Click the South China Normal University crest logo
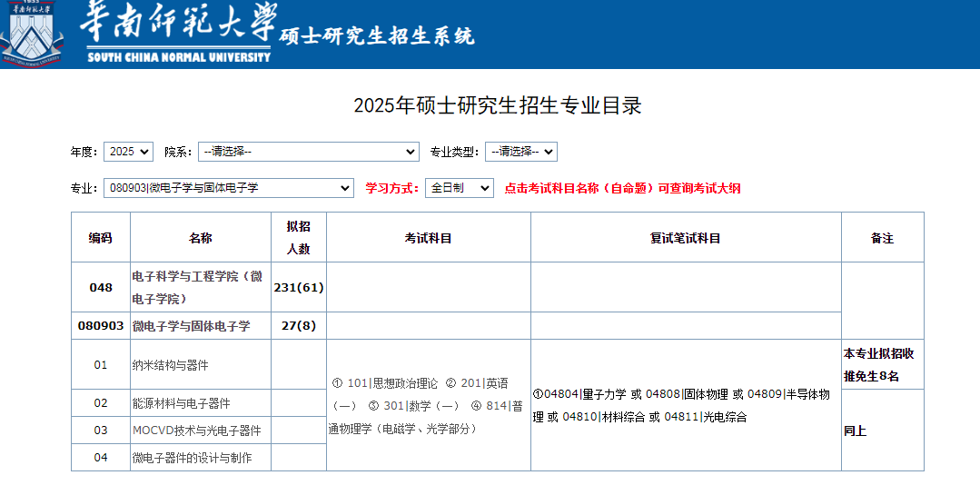This screenshot has width=980, height=495. coord(31,34)
